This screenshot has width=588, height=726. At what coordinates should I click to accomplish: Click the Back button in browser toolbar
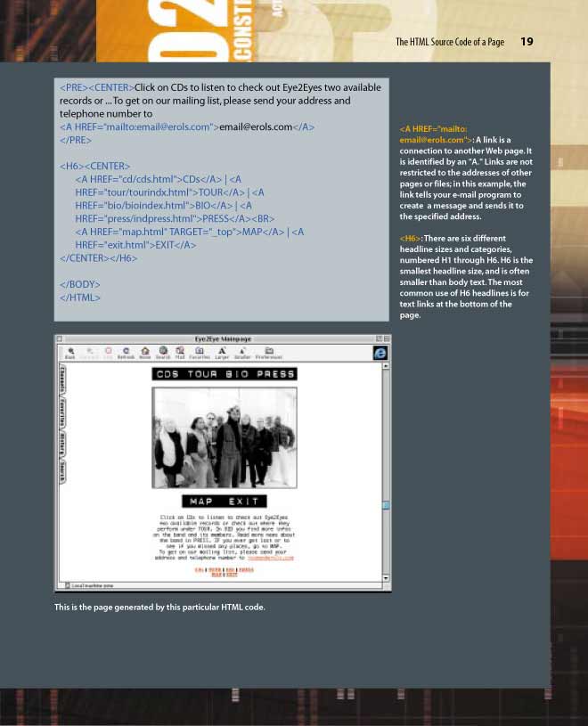69,352
